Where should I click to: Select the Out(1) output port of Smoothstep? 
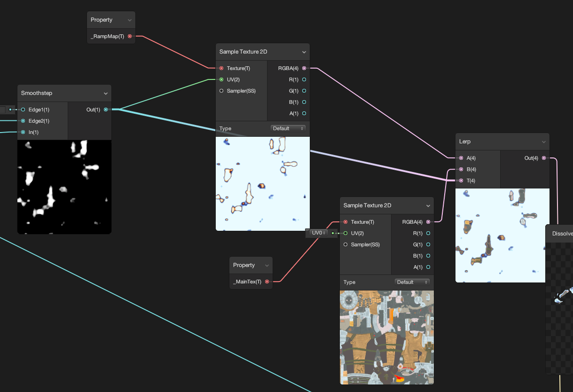tap(106, 110)
